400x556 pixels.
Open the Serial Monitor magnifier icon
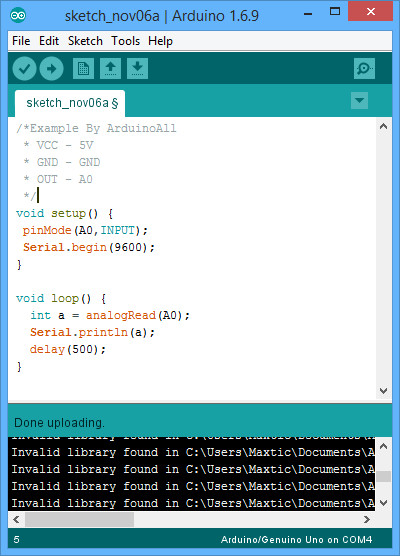coord(364,68)
